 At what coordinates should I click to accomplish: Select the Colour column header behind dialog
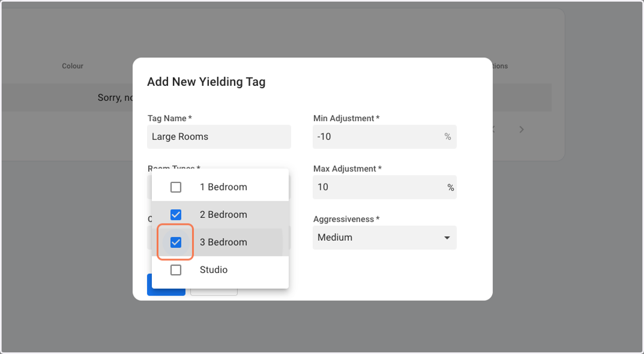point(72,66)
